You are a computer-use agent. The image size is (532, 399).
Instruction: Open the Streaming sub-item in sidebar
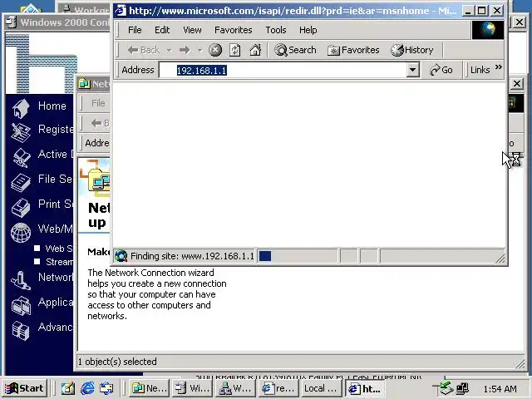pos(59,262)
